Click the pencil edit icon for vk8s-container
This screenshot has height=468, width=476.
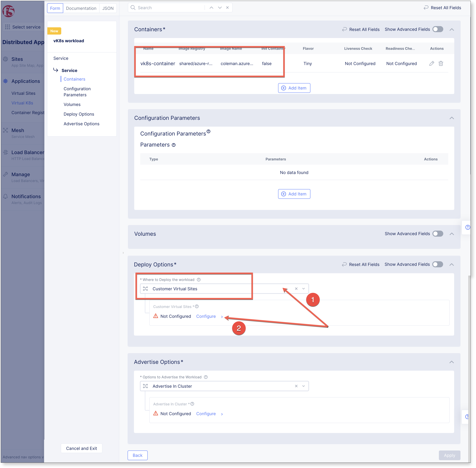coord(432,63)
